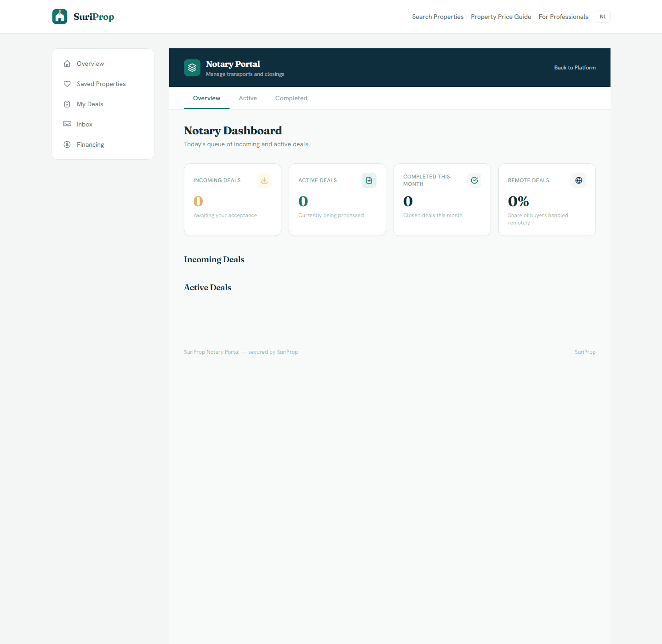Click the Incoming Deals download icon
Screen dimensions: 662x644
click(264, 180)
